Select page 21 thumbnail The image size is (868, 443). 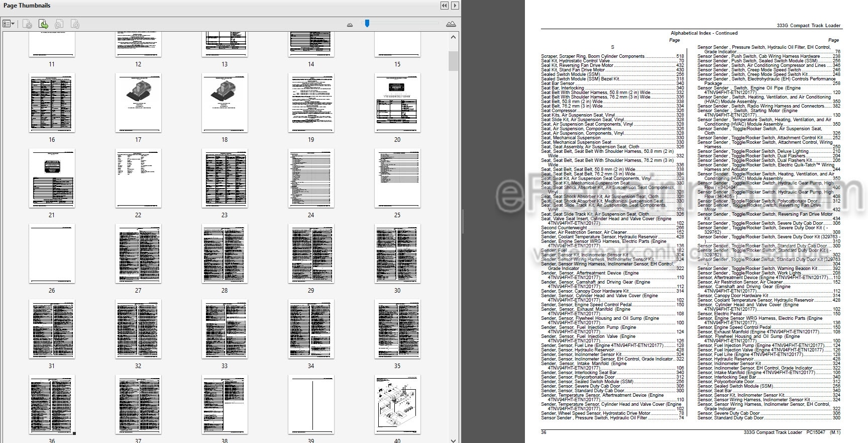pos(52,178)
